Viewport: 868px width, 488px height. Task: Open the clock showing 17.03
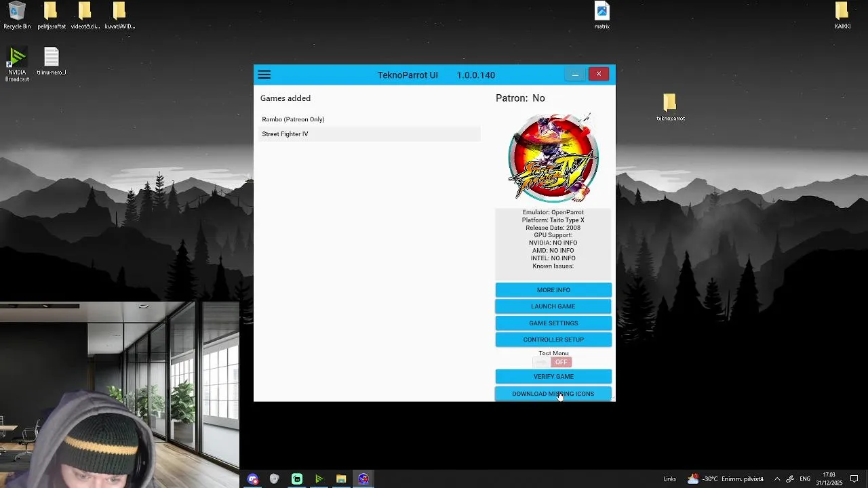coord(829,479)
